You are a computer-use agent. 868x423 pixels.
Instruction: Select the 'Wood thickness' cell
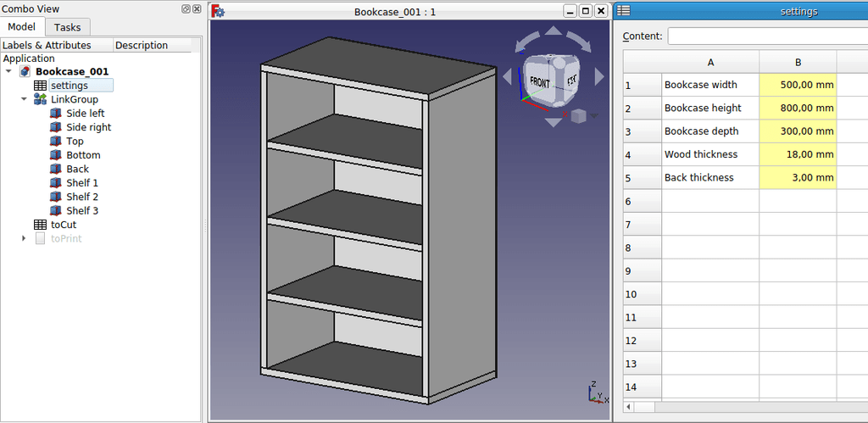click(x=710, y=154)
